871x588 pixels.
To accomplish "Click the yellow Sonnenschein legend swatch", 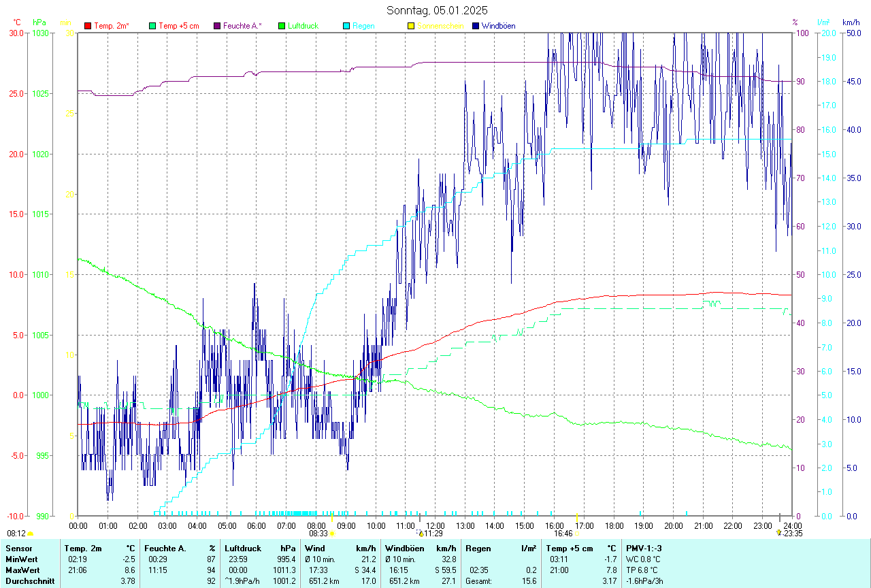I will [411, 26].
